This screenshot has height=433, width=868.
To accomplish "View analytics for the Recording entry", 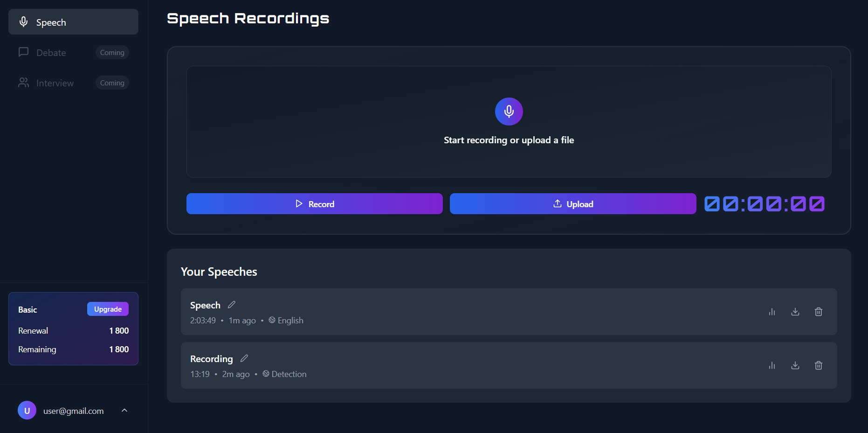I will pyautogui.click(x=772, y=365).
